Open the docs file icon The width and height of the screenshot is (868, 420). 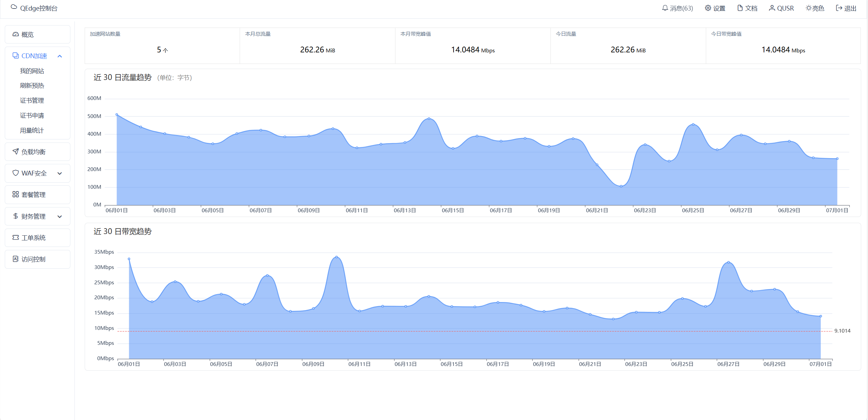pyautogui.click(x=740, y=8)
